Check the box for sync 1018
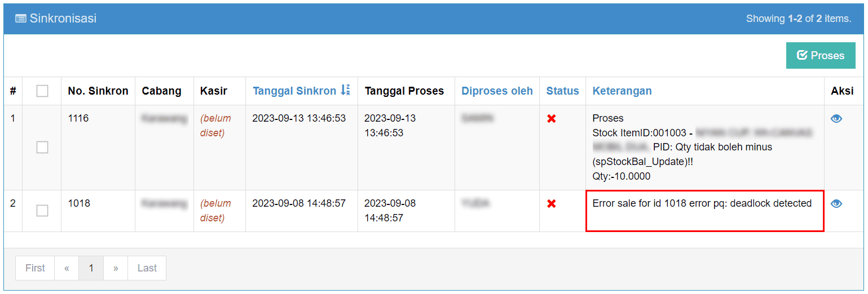The width and height of the screenshot is (868, 294). point(42,211)
